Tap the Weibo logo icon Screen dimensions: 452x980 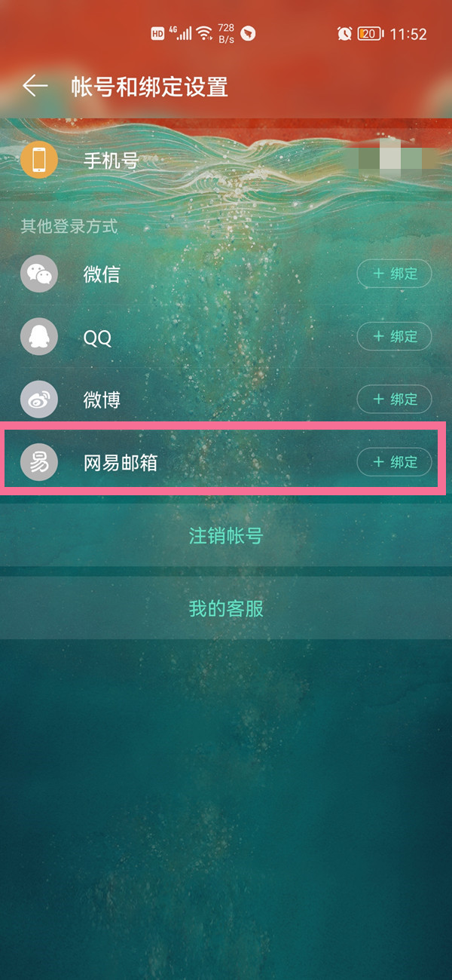point(39,400)
